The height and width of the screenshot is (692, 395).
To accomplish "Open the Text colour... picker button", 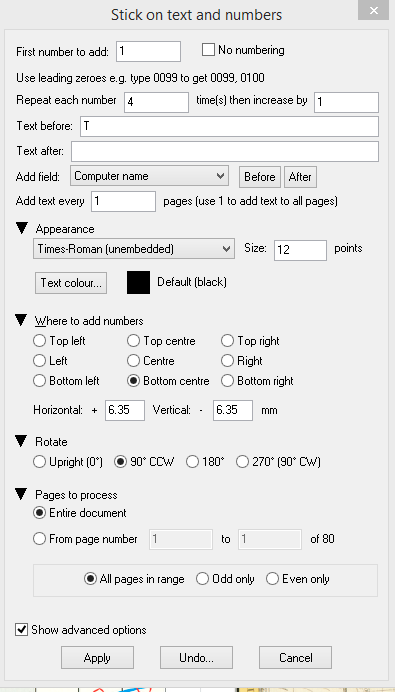I will tap(71, 283).
